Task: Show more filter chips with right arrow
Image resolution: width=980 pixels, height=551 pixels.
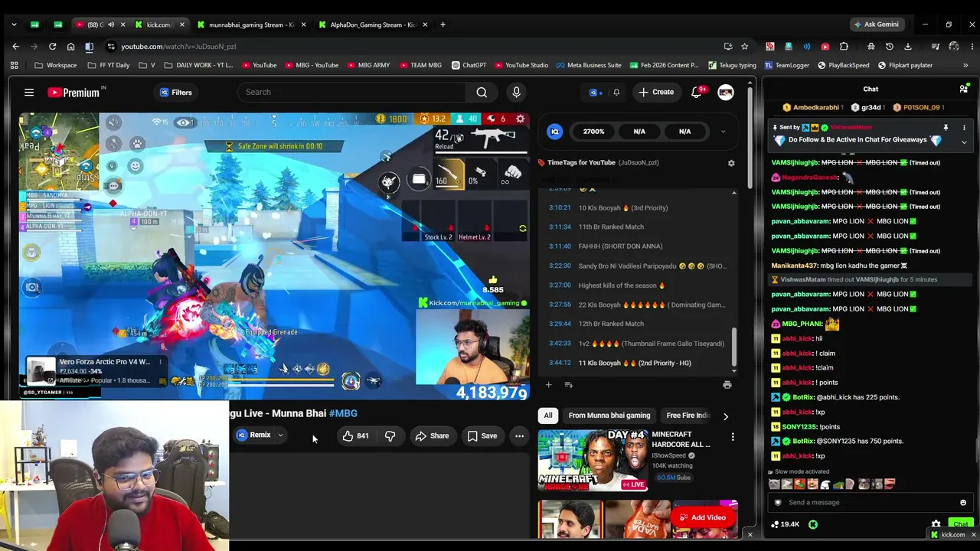Action: pyautogui.click(x=726, y=416)
